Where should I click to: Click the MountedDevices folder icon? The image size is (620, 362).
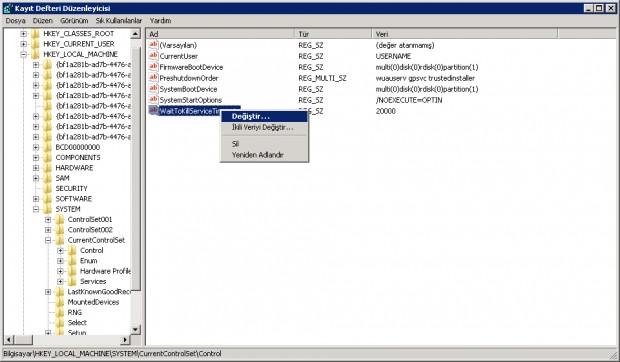pyautogui.click(x=60, y=302)
